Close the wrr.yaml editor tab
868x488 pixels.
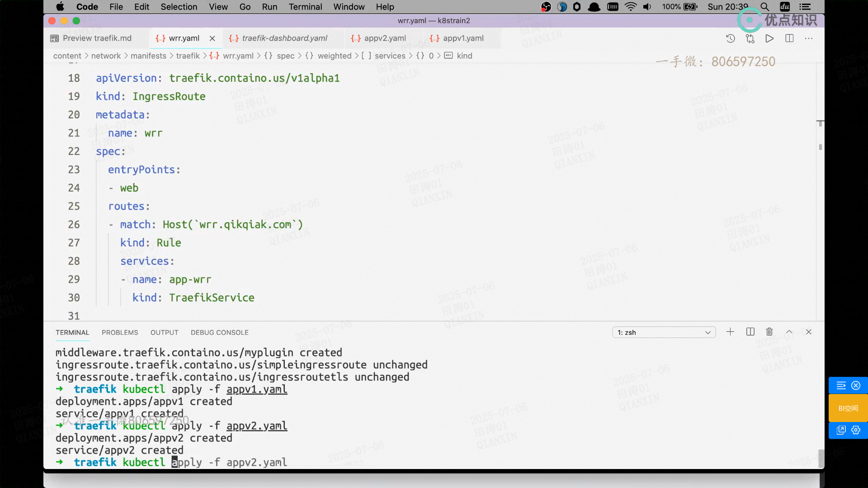click(x=212, y=38)
